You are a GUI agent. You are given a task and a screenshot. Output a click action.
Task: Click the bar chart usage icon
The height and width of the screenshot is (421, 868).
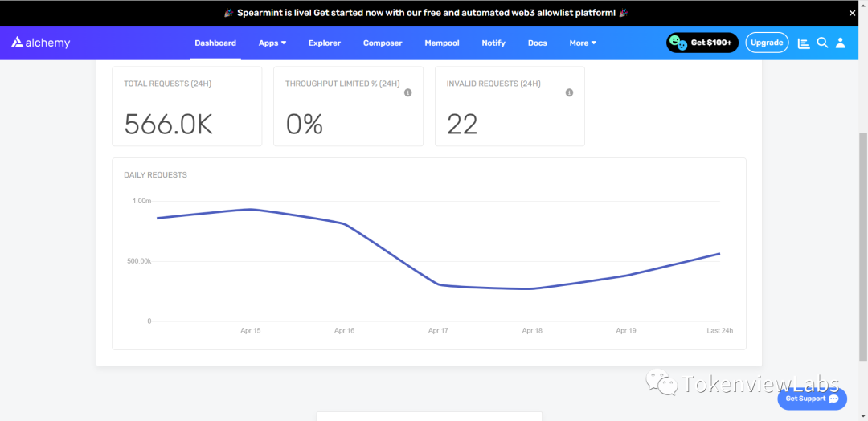tap(804, 43)
